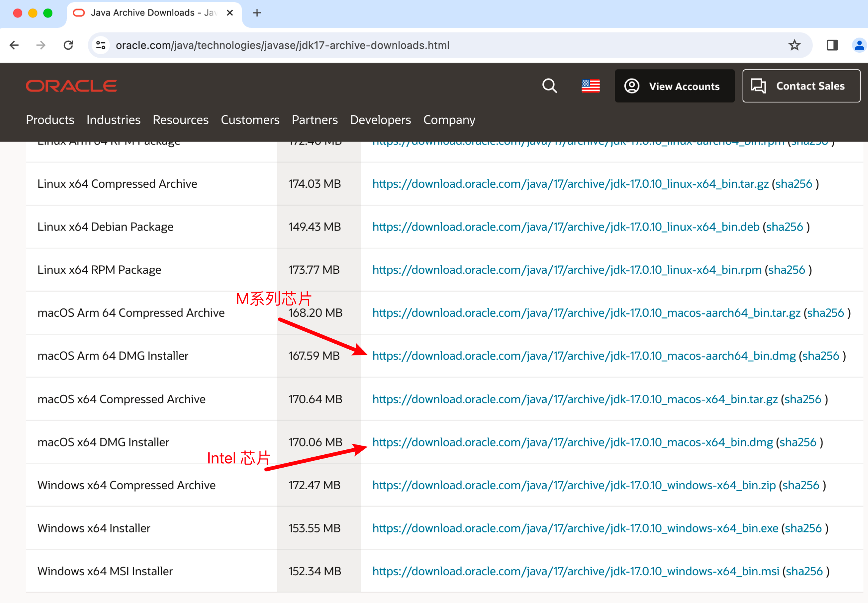The width and height of the screenshot is (868, 603).
Task: Click the "macOS Arm 64 DMG Installer" cell
Action: [x=151, y=356]
